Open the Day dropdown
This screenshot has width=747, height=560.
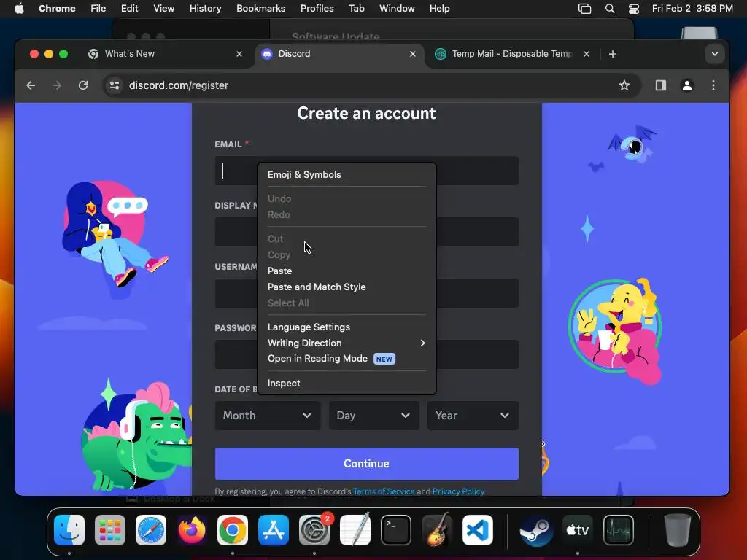[x=374, y=416]
